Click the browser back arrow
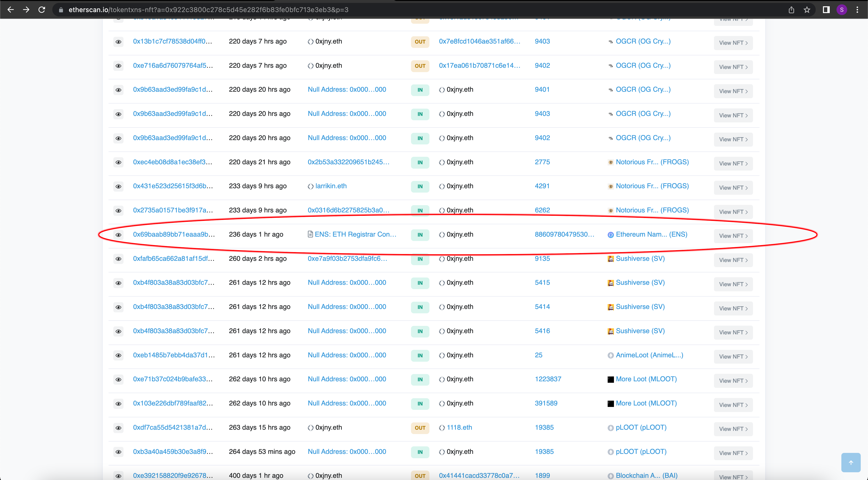Image resolution: width=868 pixels, height=480 pixels. pos(10,10)
